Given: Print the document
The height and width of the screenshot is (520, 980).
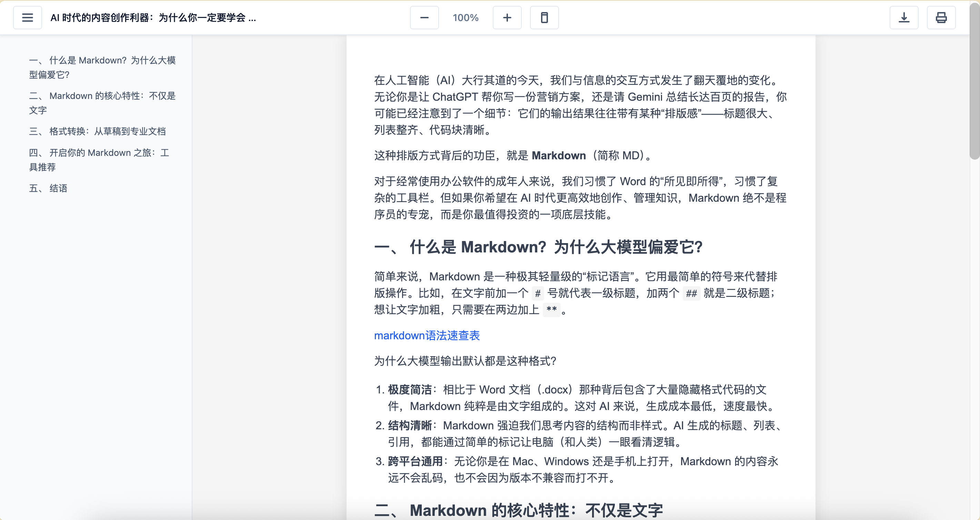Looking at the screenshot, I should point(941,18).
